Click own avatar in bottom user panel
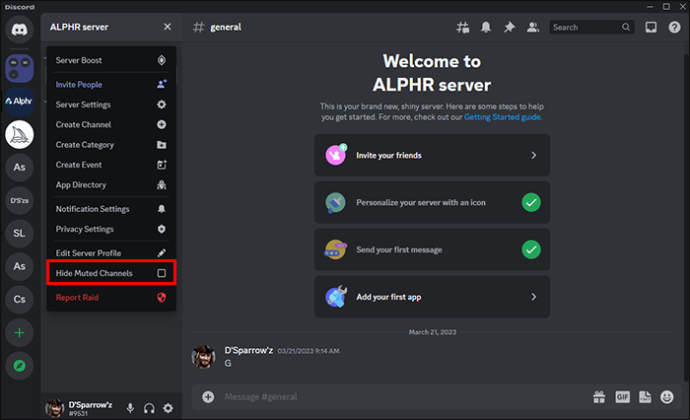This screenshot has height=420, width=690. (55, 408)
